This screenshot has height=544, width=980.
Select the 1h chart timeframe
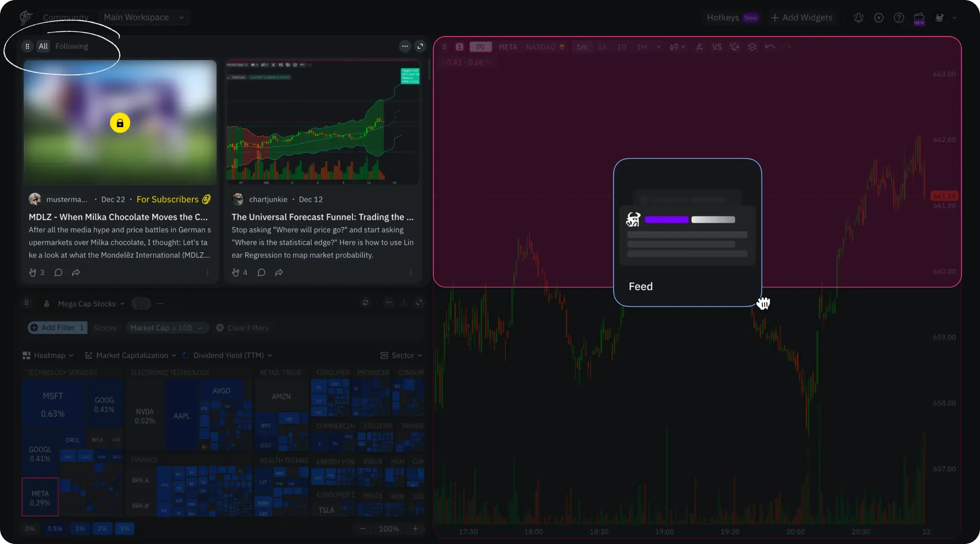pos(602,47)
